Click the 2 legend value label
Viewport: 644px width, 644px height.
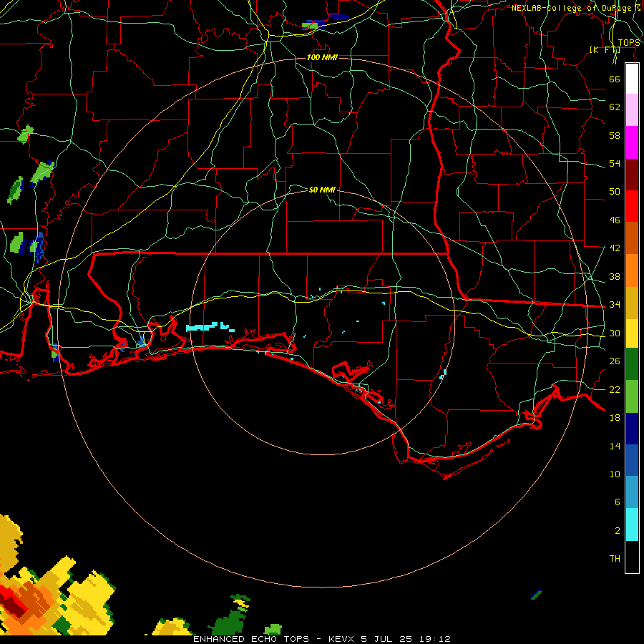617,531
